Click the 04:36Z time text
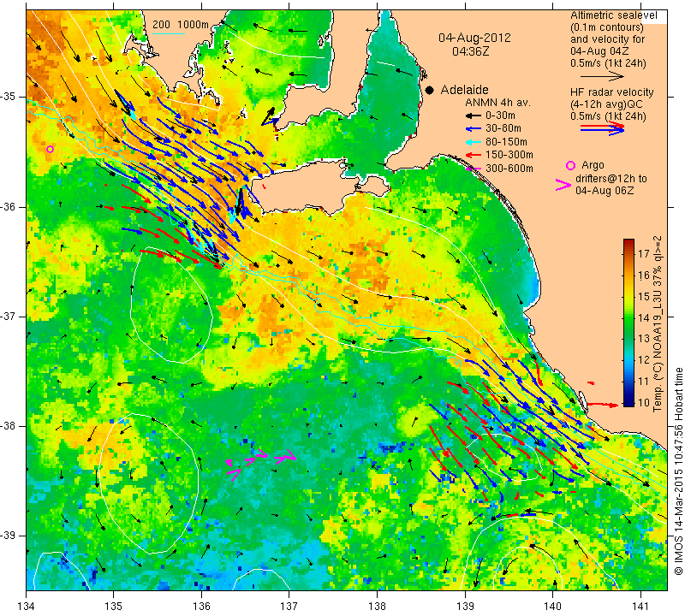Image resolution: width=685 pixels, height=616 pixels. click(x=470, y=51)
